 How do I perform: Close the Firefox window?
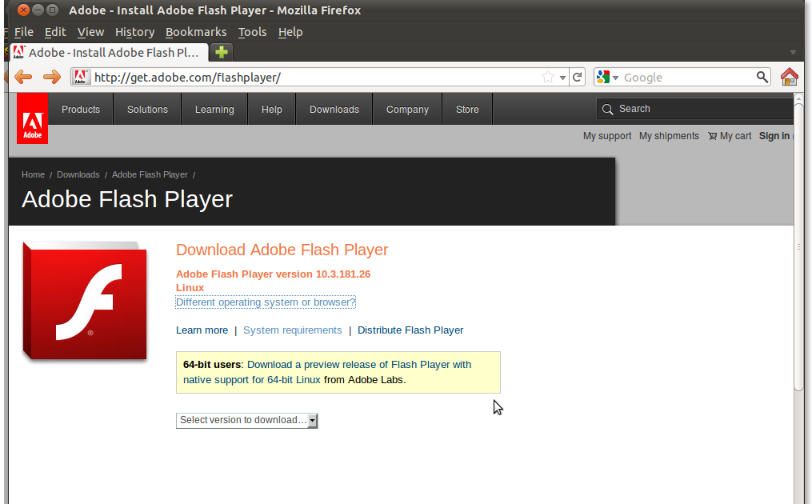point(23,10)
